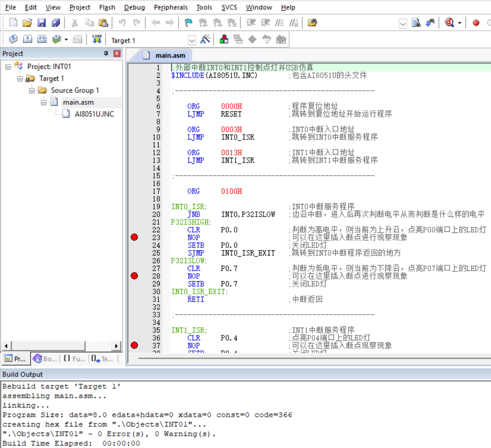Image resolution: width=491 pixels, height=448 pixels.
Task: Insert breakpoint using red circle toolbar icon
Action: pos(476,23)
